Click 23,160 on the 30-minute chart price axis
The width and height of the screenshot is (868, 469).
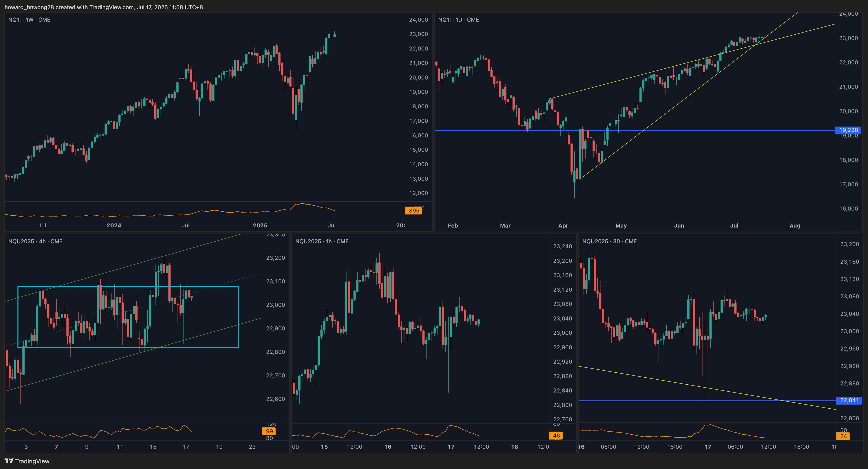pyautogui.click(x=850, y=262)
